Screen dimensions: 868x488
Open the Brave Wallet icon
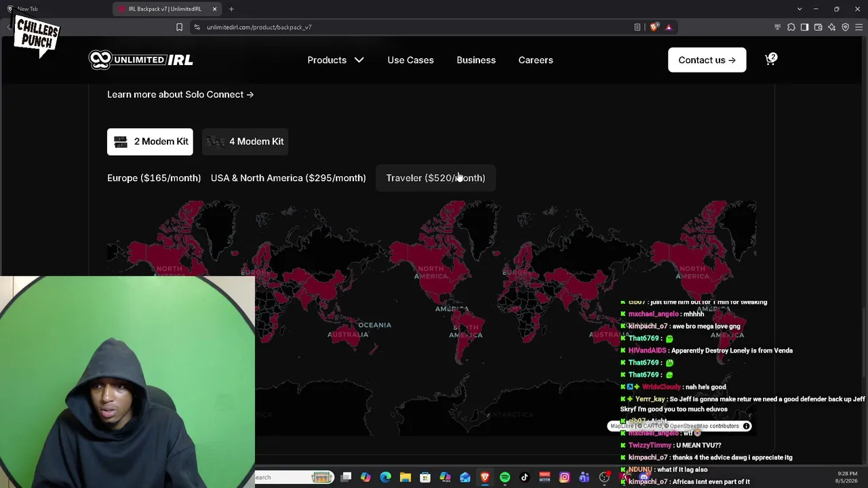[818, 27]
